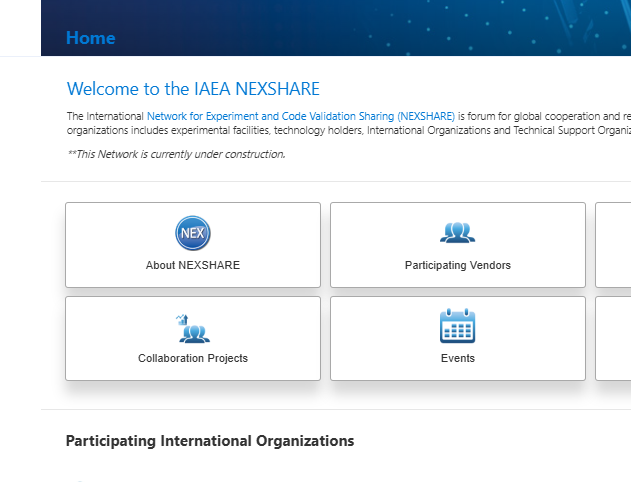Click the NEX logo icon
This screenshot has height=482, width=631.
(x=193, y=233)
